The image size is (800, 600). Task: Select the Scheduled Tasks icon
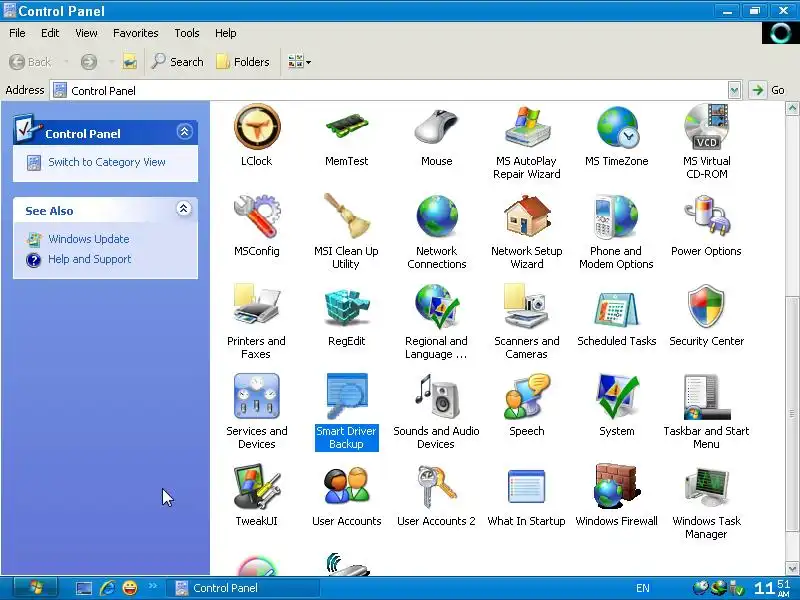point(616,308)
